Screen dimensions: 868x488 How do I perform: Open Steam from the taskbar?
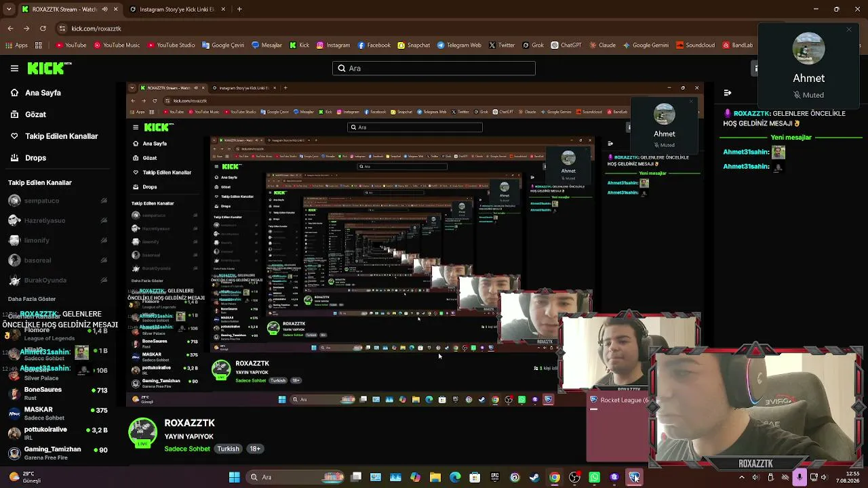tap(534, 477)
